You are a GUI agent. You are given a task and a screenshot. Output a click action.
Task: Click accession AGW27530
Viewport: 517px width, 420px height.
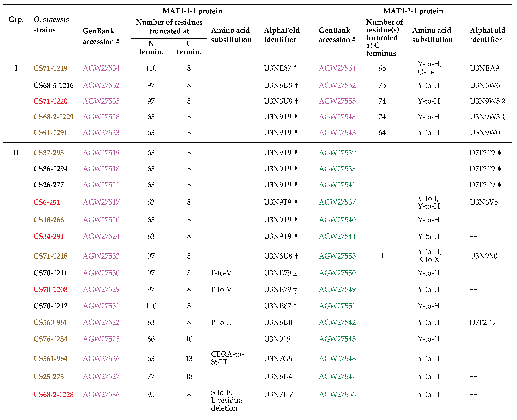click(x=101, y=273)
